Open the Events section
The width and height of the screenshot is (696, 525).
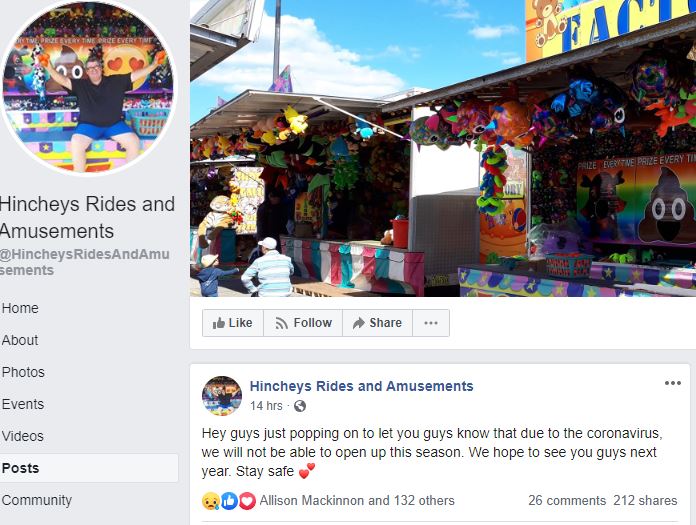23,404
